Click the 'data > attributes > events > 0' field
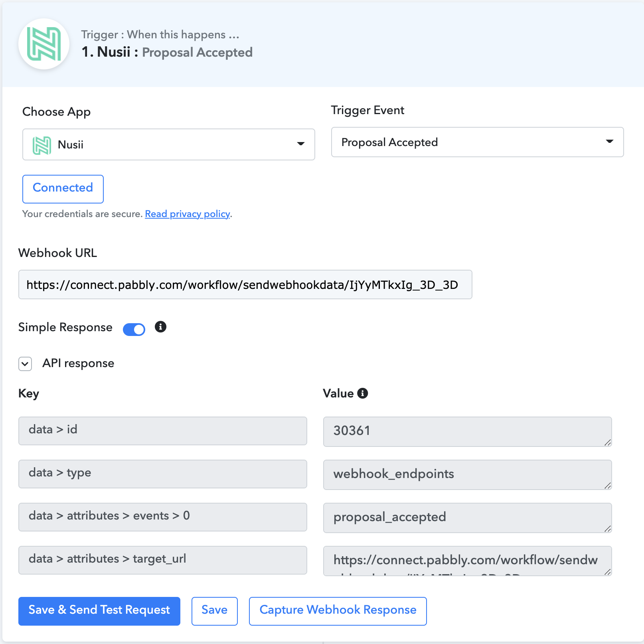The image size is (644, 644). (x=163, y=517)
